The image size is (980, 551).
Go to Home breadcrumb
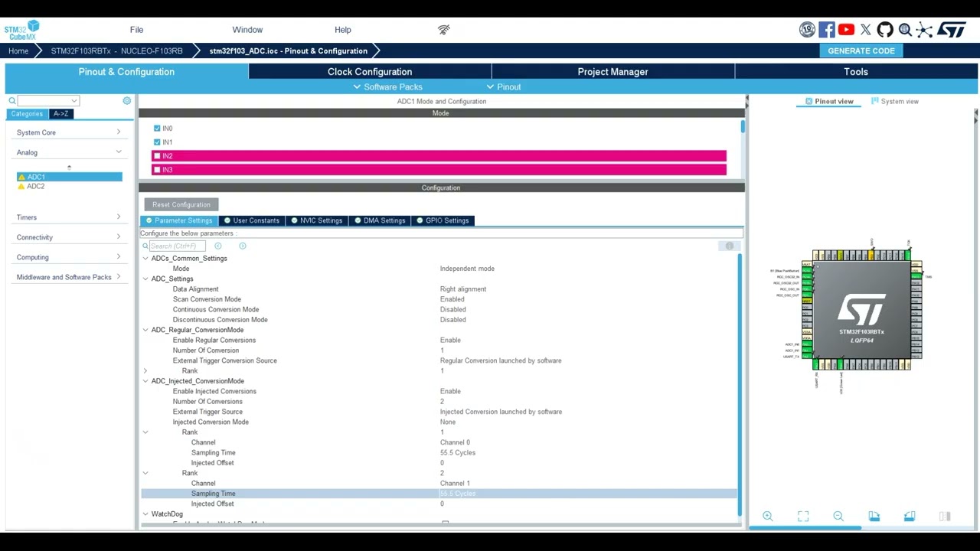[x=18, y=51]
